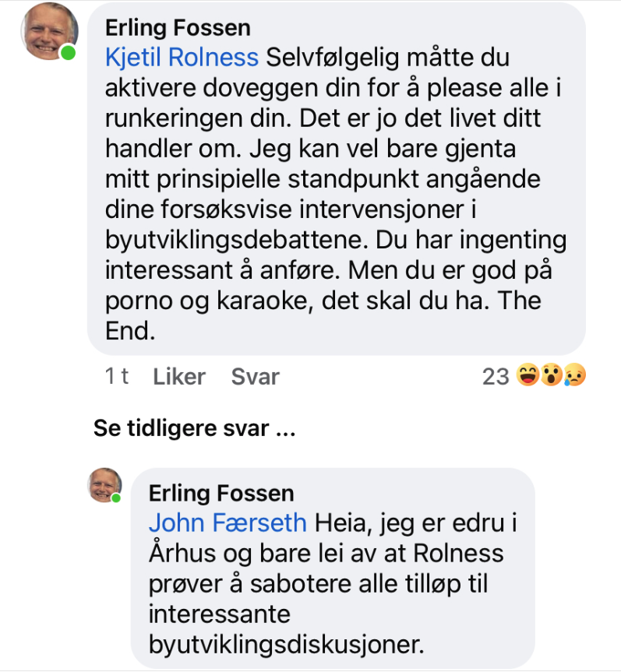The height and width of the screenshot is (672, 621).
Task: Click the "1 t" comment timestamp
Action: (x=117, y=377)
